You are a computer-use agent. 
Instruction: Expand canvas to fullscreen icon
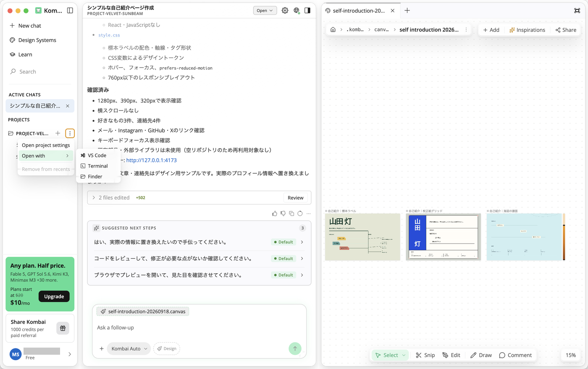click(577, 10)
